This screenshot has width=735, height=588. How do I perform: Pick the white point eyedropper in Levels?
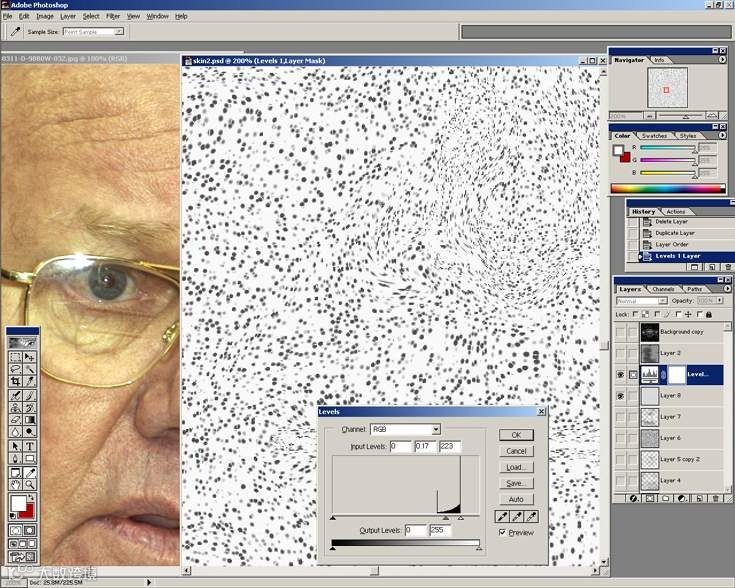tap(531, 517)
